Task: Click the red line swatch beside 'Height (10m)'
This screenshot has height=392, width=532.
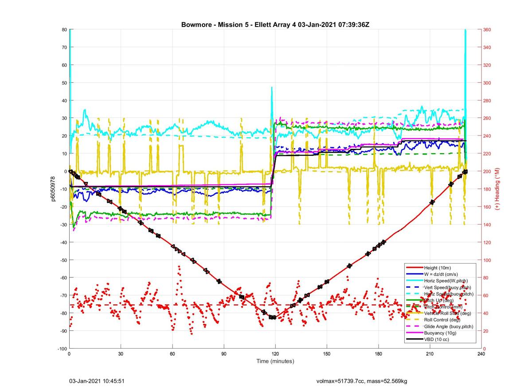Action: pyautogui.click(x=415, y=268)
